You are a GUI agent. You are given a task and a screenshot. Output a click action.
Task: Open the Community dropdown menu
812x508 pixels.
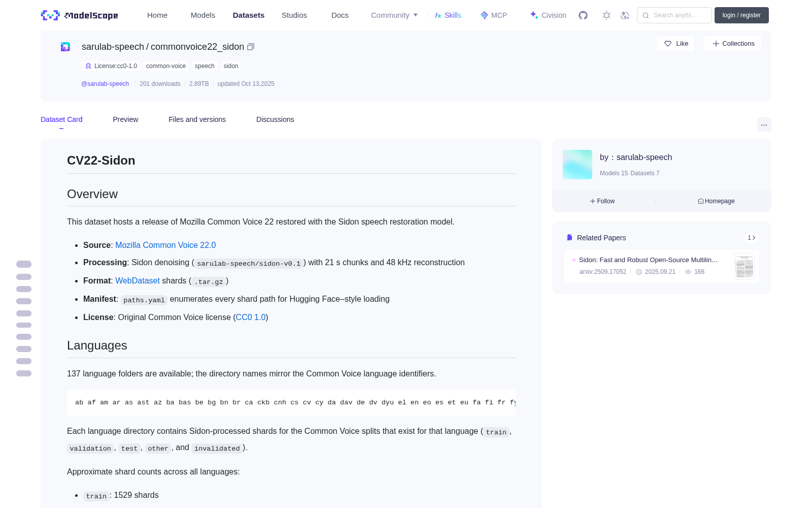click(x=394, y=15)
